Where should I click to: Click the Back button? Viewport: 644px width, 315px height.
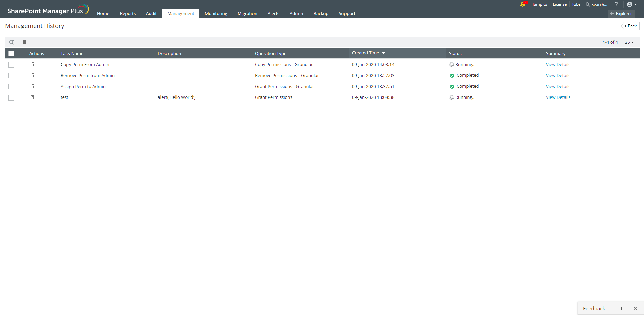(x=630, y=26)
